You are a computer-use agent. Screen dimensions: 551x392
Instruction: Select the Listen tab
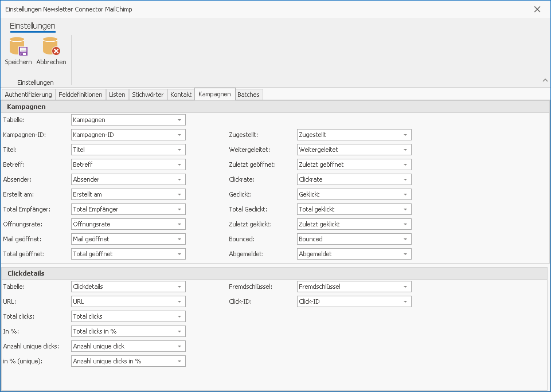click(x=117, y=95)
